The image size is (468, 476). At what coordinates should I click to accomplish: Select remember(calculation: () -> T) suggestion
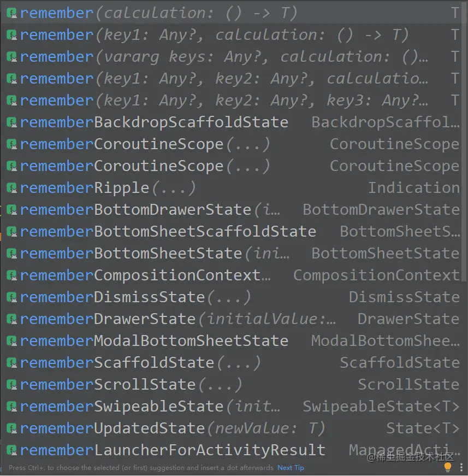[x=158, y=13]
